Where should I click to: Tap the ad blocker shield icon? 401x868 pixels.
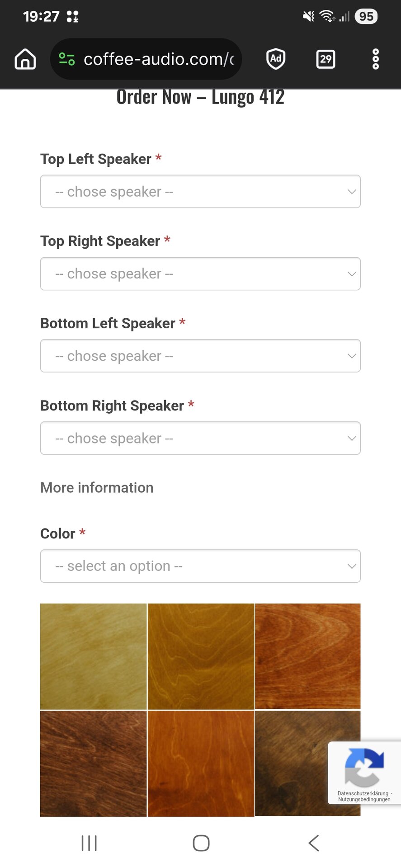276,59
